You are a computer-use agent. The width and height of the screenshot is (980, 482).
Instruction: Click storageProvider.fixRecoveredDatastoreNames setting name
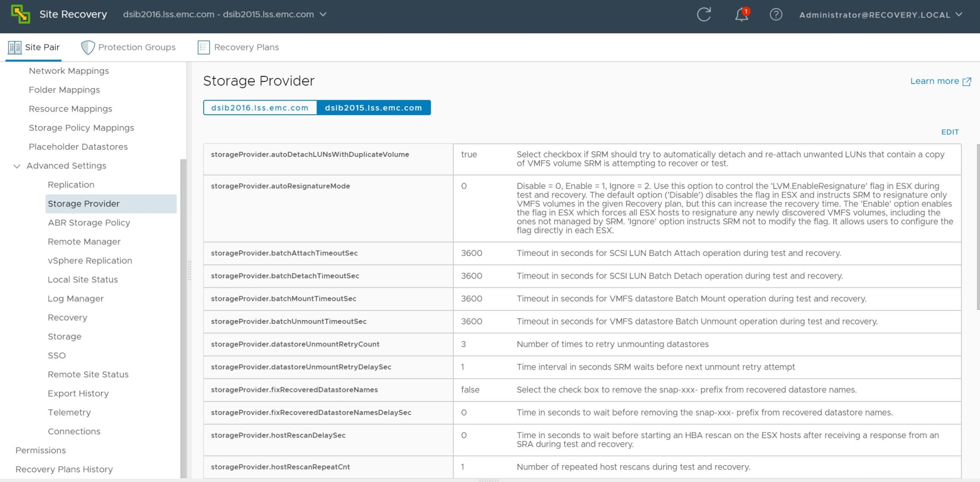click(x=294, y=390)
